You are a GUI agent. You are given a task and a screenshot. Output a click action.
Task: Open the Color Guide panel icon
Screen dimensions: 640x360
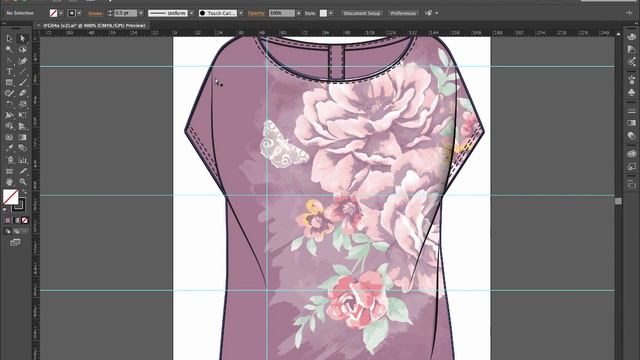tap(631, 49)
